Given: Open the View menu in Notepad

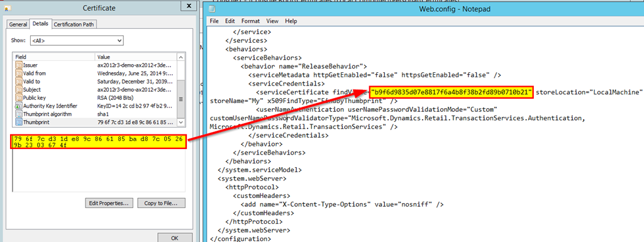Looking at the screenshot, I should tap(272, 21).
